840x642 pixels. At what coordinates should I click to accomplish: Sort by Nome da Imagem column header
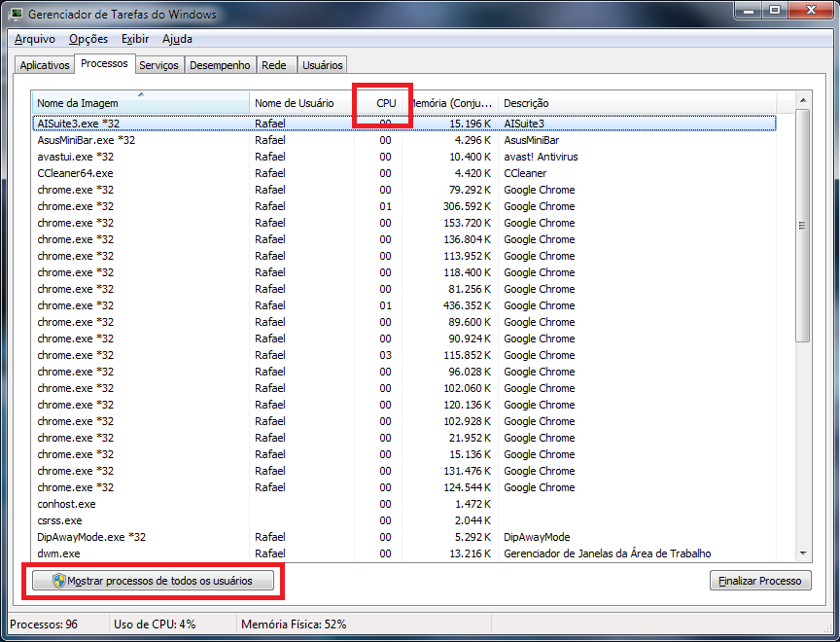coord(141,103)
